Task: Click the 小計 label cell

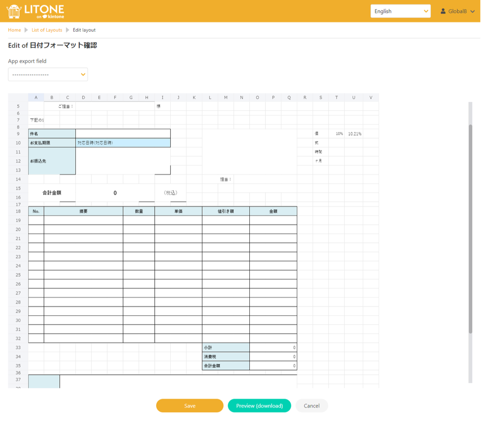Action: click(226, 348)
